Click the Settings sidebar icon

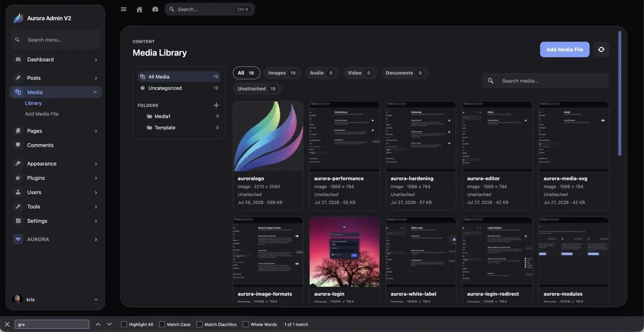click(x=18, y=221)
